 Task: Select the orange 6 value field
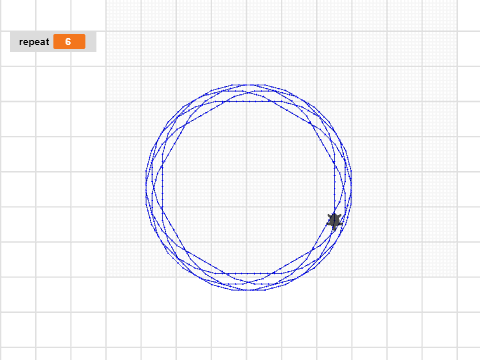69,42
